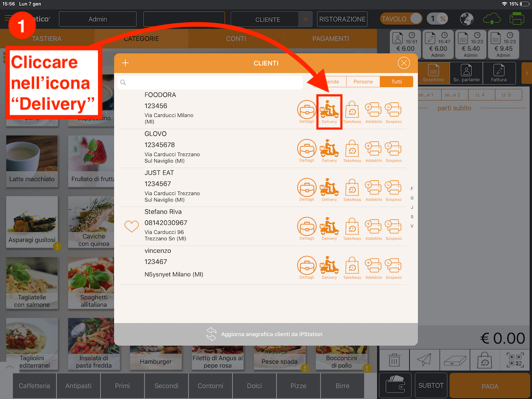Click Aggiorna anagrafica clienti da iPStation

coord(266,334)
